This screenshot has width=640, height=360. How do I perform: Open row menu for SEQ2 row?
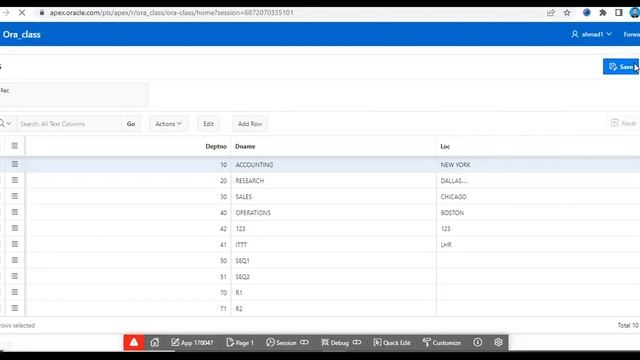(15, 276)
